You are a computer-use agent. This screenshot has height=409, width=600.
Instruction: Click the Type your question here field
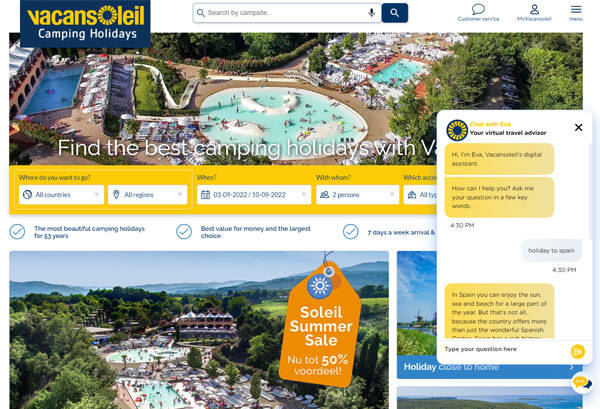pyautogui.click(x=505, y=349)
